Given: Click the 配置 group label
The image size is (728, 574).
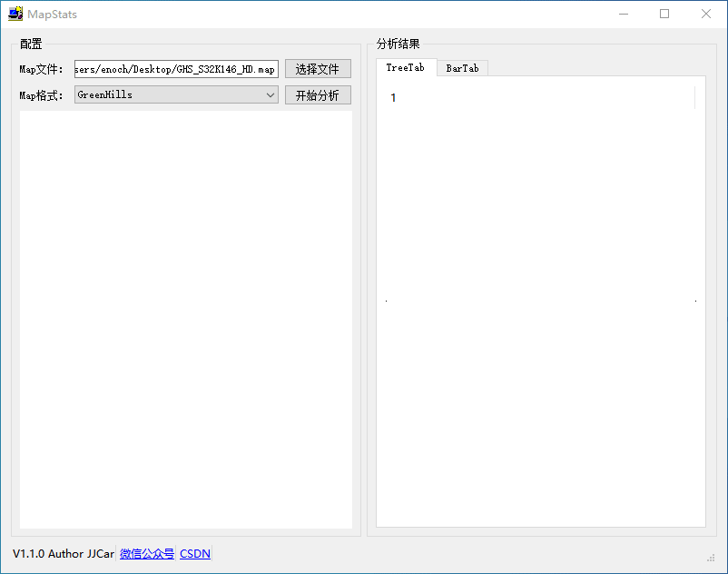Looking at the screenshot, I should coord(30,43).
